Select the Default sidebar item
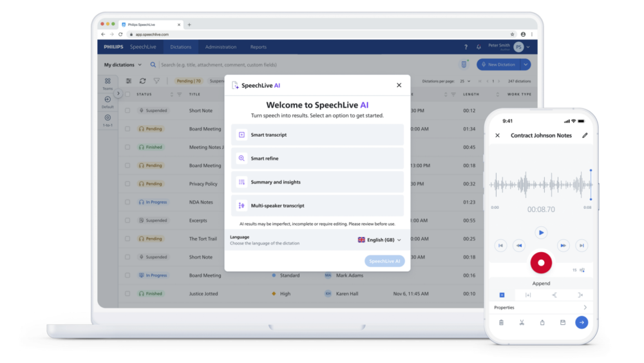The height and width of the screenshot is (363, 644). [x=108, y=102]
